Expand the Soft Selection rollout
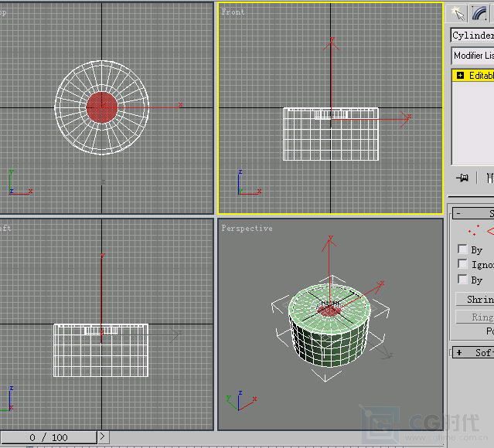The image size is (494, 448). coord(459,352)
